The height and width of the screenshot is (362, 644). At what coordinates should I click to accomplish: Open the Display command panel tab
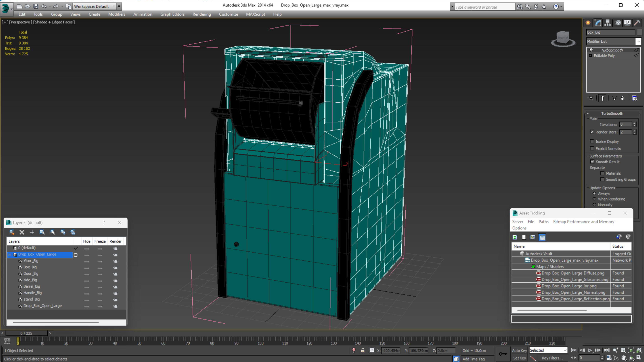[627, 23]
